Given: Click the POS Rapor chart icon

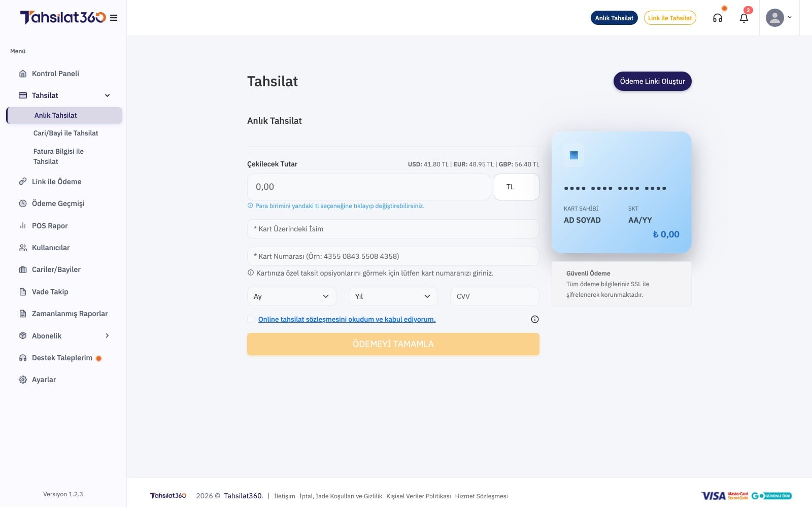Looking at the screenshot, I should click(x=23, y=226).
